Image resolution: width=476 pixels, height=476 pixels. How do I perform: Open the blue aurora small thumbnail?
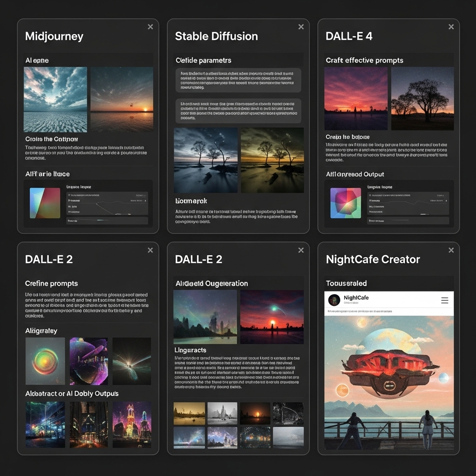190,438
